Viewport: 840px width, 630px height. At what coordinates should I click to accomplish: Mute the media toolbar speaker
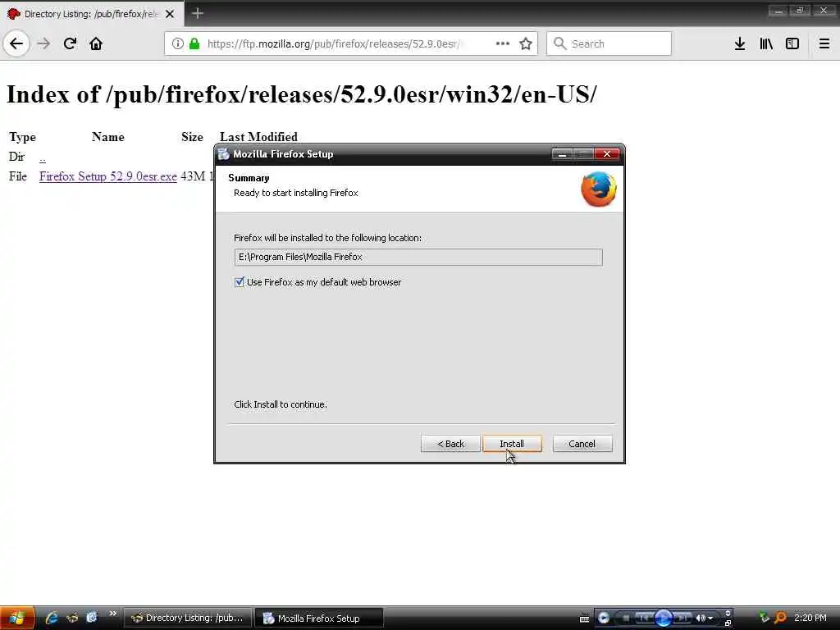pyautogui.click(x=700, y=619)
